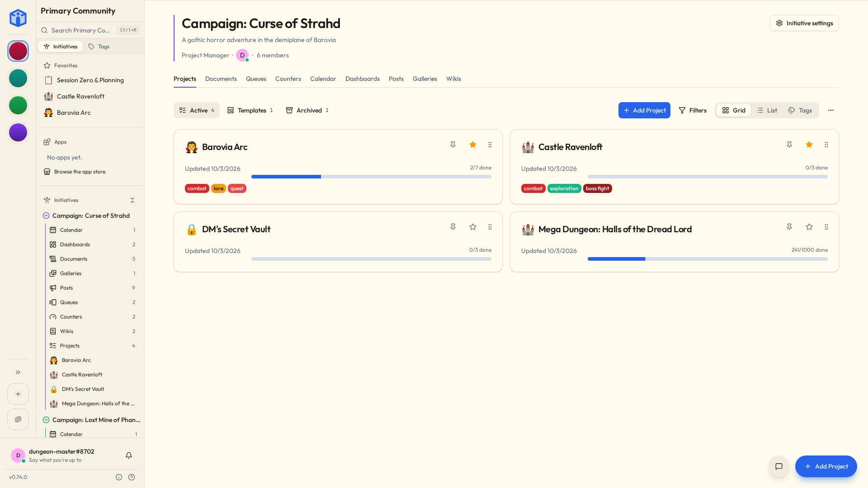Open the info icon beside version number
Screen dimensions: 868x488
pos(119,477)
